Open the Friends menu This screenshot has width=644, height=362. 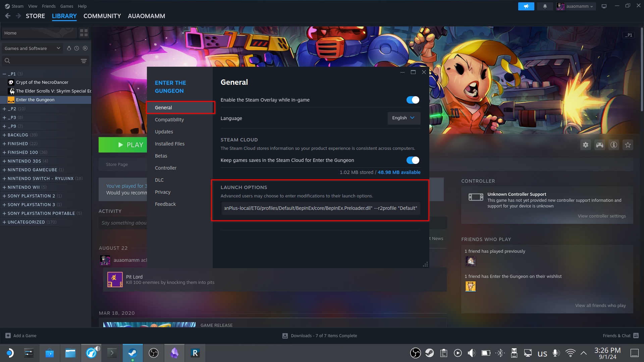[x=49, y=6]
